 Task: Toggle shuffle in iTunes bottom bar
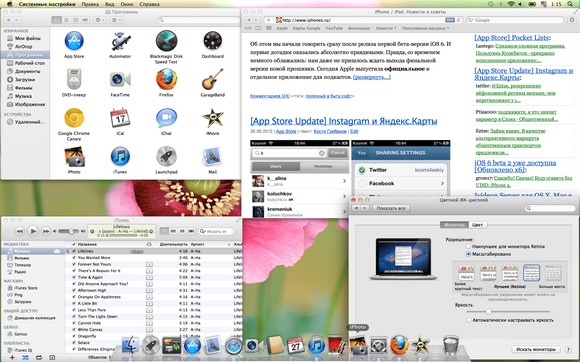click(x=25, y=358)
